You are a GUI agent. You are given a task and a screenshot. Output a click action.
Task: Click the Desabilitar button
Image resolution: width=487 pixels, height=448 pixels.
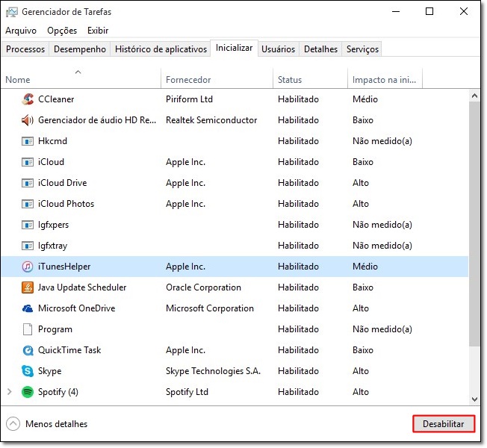click(x=444, y=424)
